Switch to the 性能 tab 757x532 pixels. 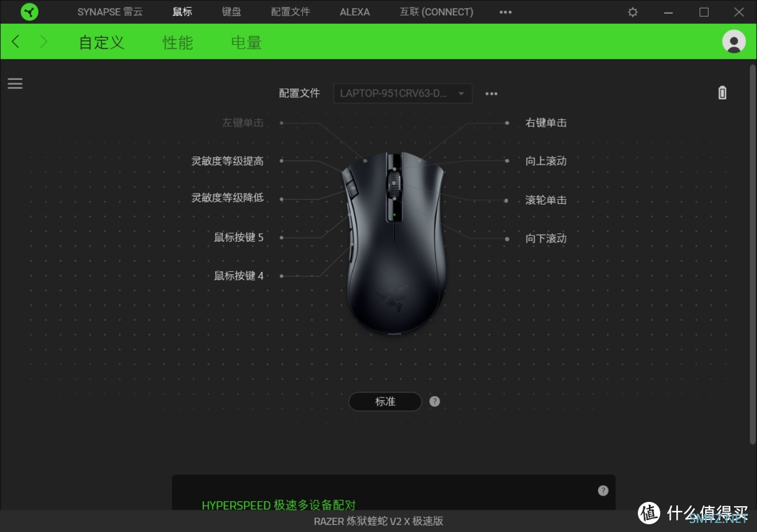pos(177,43)
